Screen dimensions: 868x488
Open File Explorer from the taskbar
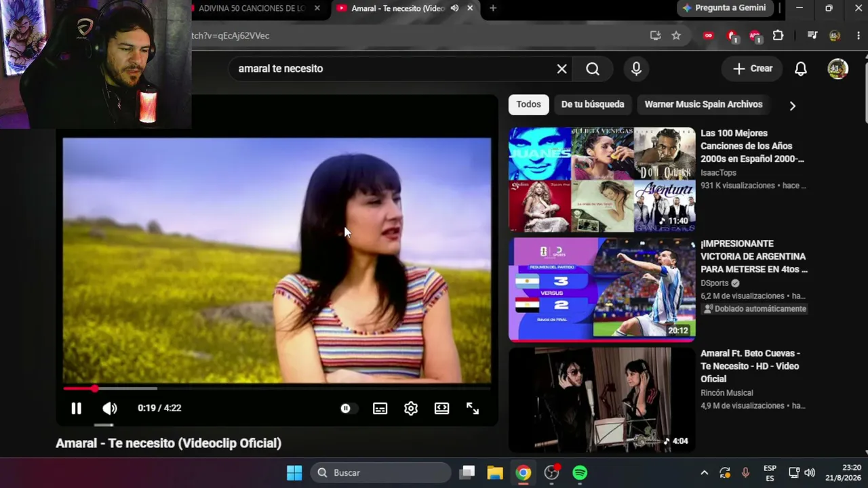click(x=494, y=472)
